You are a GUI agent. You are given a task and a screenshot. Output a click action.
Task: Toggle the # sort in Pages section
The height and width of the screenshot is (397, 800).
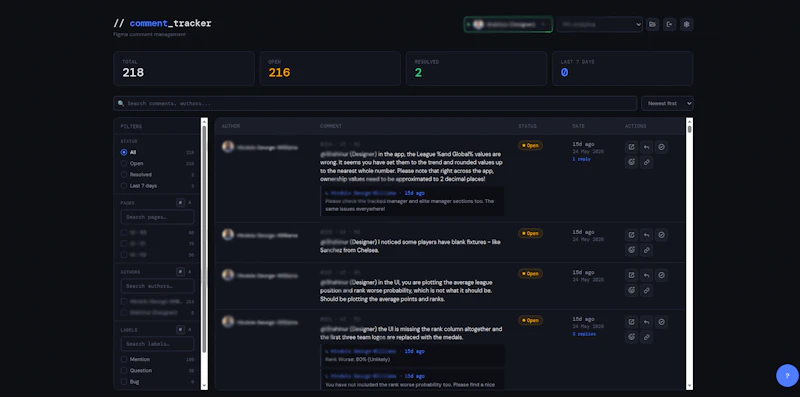tap(180, 203)
